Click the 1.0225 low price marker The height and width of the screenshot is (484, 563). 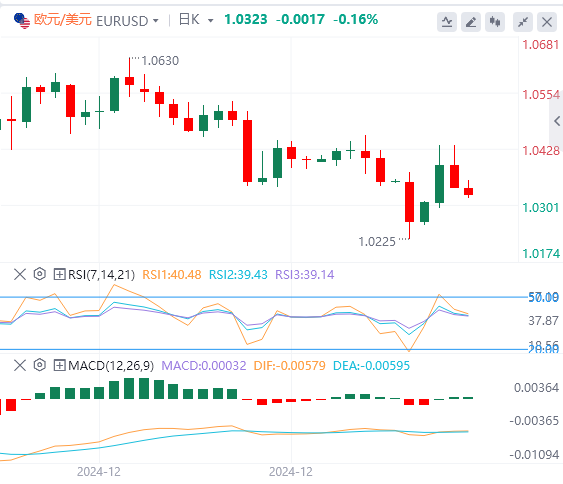(377, 242)
